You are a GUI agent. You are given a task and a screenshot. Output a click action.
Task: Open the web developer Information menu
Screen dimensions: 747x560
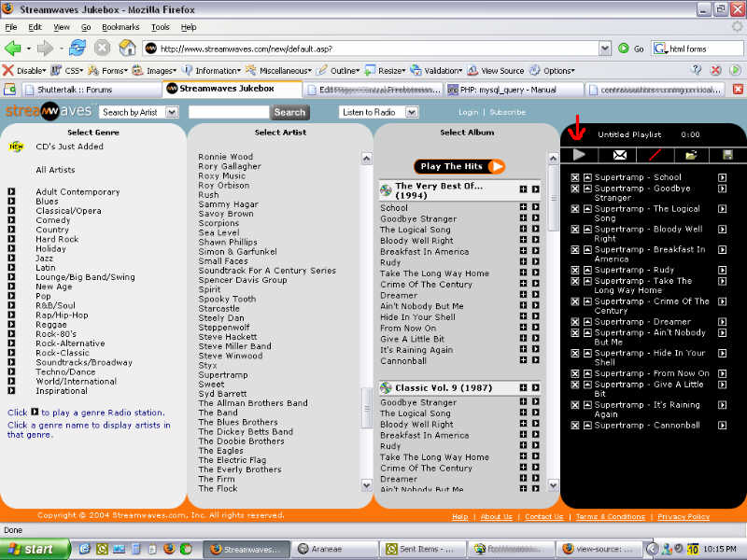coord(211,71)
